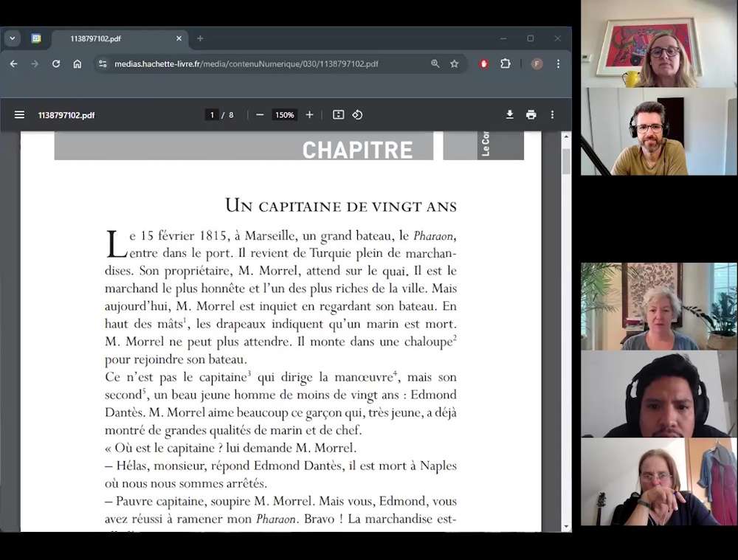
Task: Go back to the previous page
Action: (x=13, y=63)
